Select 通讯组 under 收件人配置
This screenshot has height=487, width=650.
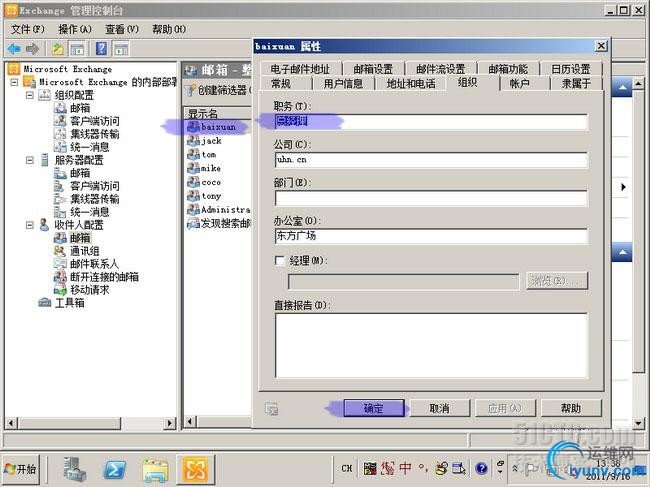85,251
